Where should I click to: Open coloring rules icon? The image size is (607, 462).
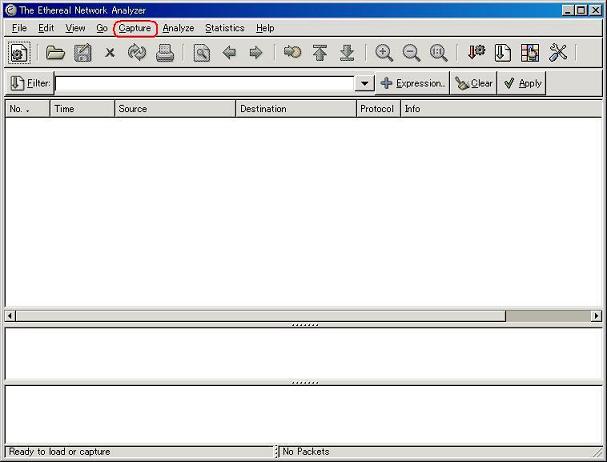(x=530, y=53)
